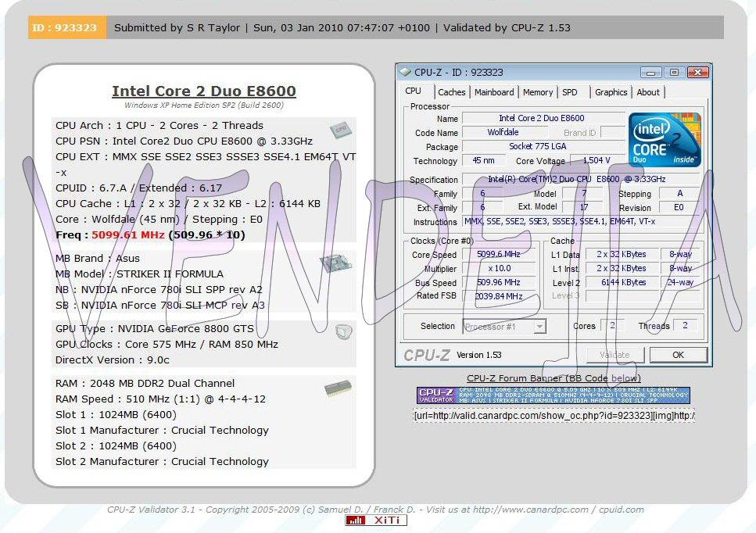Click the Instructions field MMX, SSE list

[x=581, y=222]
